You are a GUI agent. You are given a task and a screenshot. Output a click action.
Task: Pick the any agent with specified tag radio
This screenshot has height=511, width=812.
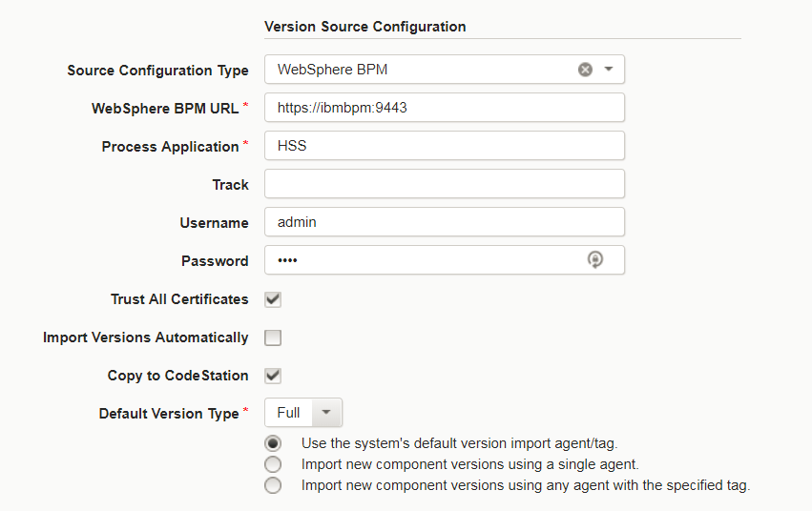tap(274, 485)
